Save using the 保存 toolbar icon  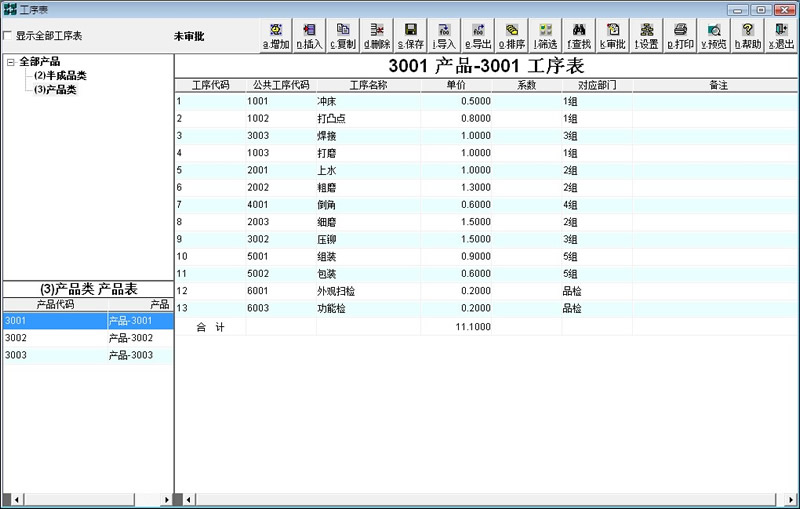411,36
